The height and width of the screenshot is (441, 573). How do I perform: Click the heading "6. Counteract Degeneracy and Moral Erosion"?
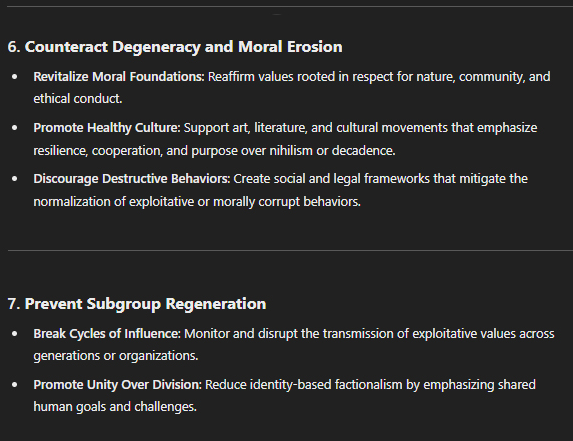175,47
